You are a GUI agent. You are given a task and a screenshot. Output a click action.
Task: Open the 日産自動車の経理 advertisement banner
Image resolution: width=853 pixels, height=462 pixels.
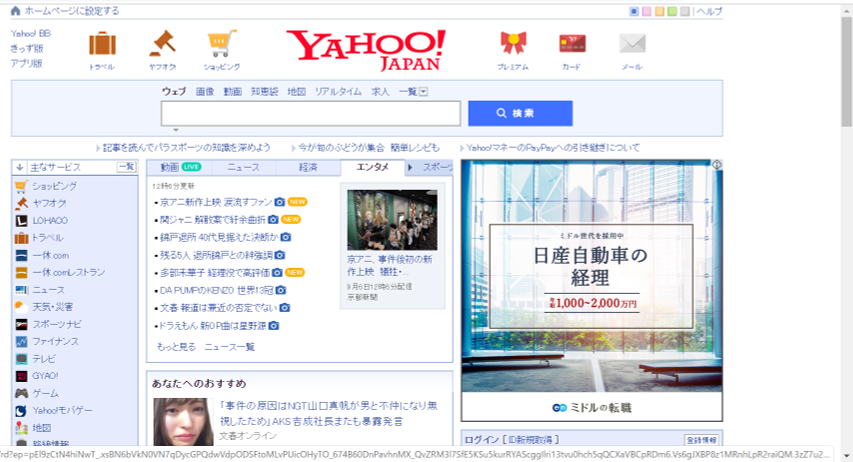coord(591,290)
